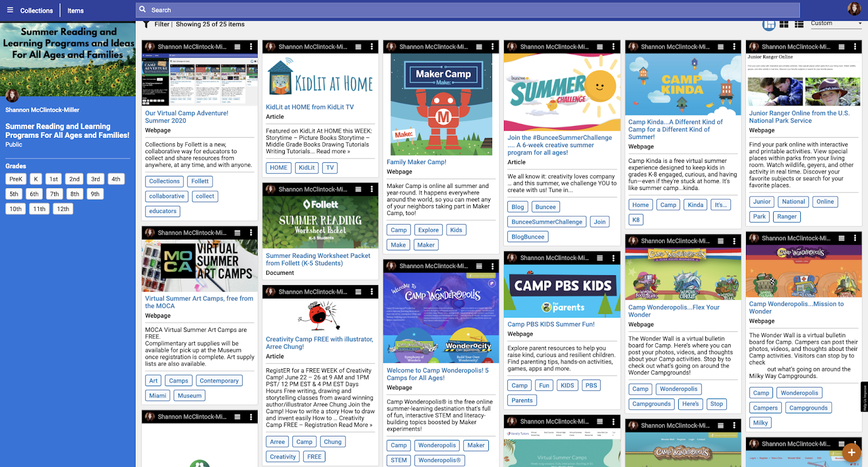Open the Camp Kinda thumbnail image
Image resolution: width=868 pixels, height=467 pixels.
tap(683, 84)
